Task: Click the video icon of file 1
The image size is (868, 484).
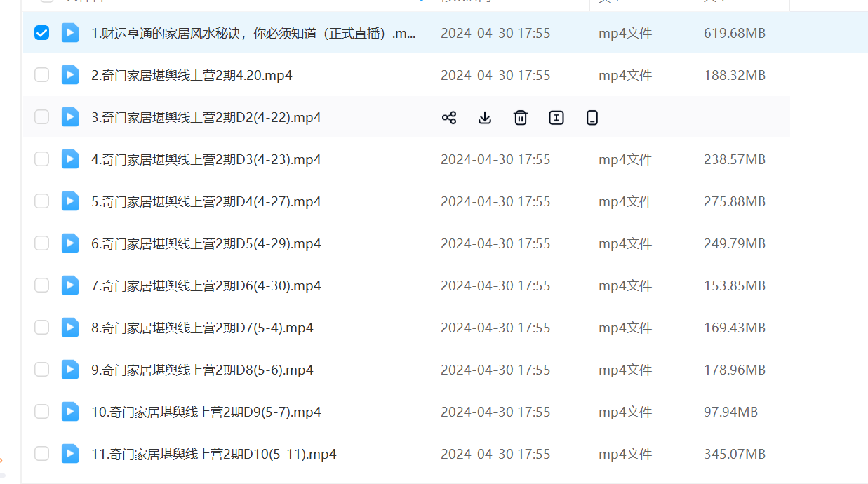Action: [x=70, y=33]
